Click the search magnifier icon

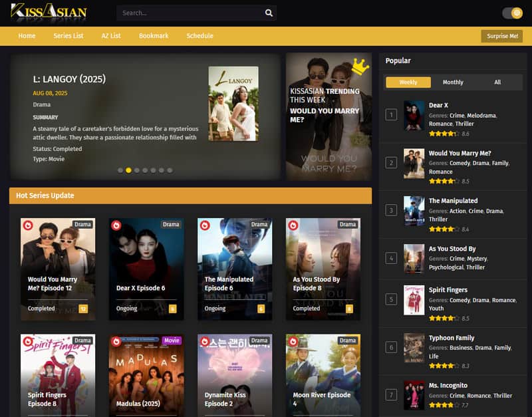pos(269,13)
